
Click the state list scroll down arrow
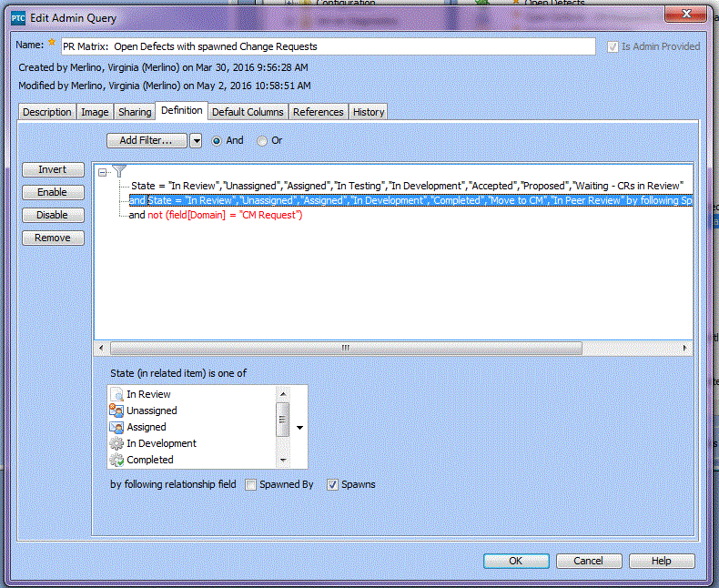pyautogui.click(x=283, y=460)
